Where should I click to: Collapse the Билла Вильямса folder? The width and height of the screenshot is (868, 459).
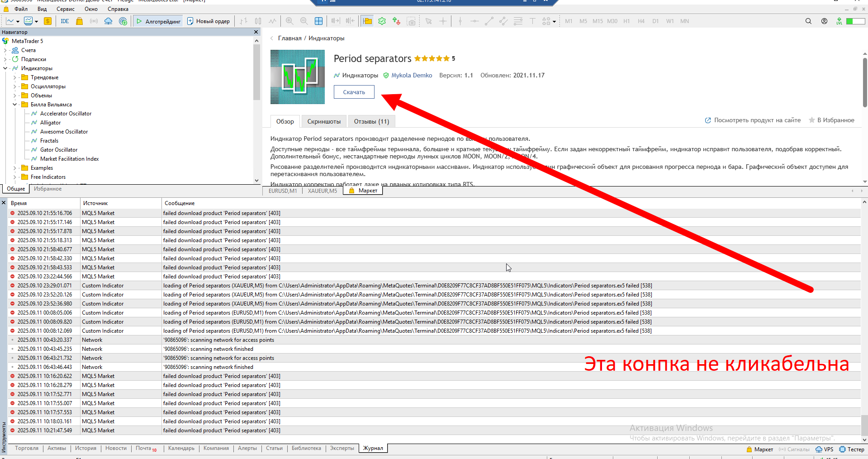click(x=14, y=105)
